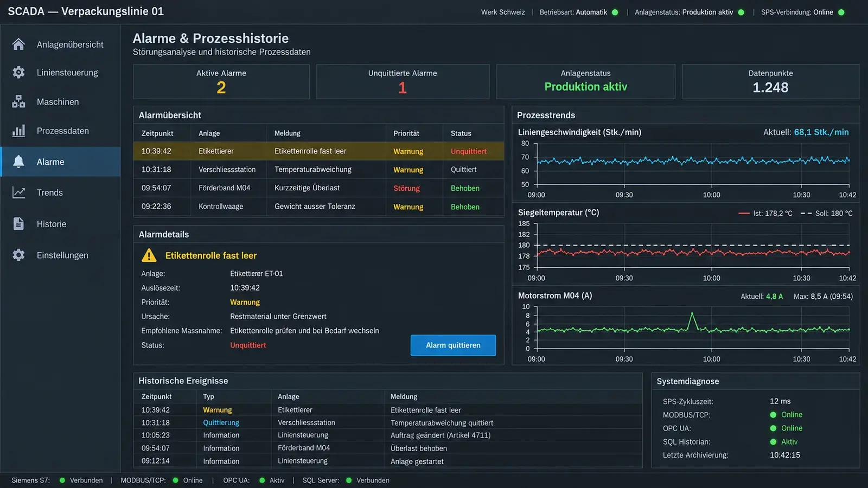Click the Unquittierte Alarme card
868x488 pixels.
pyautogui.click(x=403, y=82)
